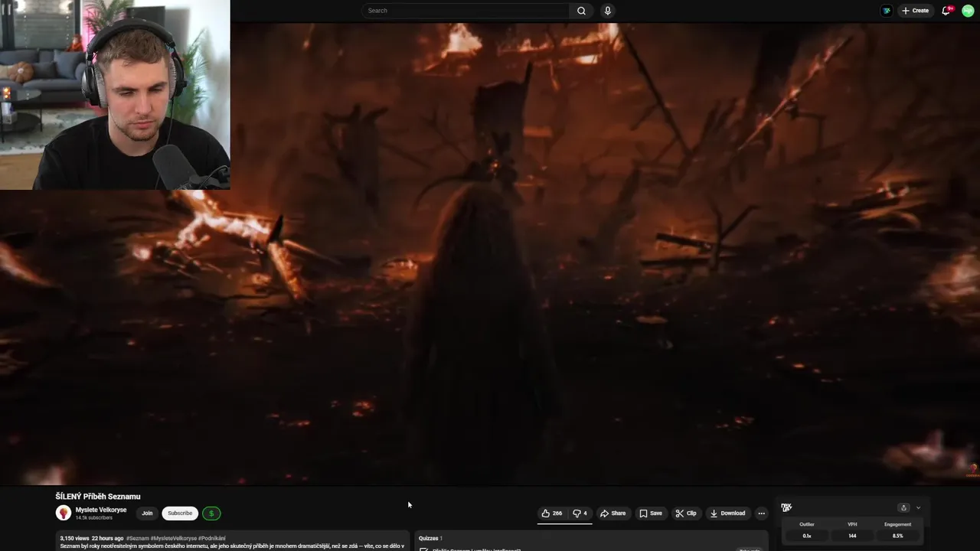Open the Quizzes section header
This screenshot has height=551, width=980.
(430, 538)
